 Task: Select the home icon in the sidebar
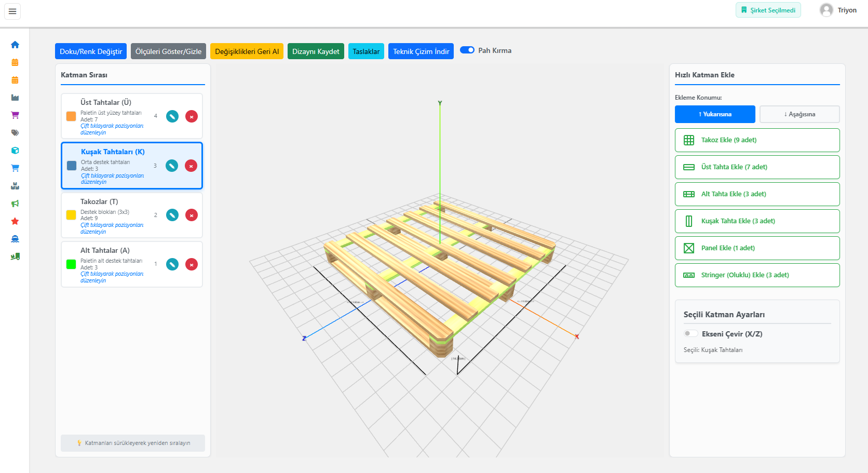point(15,45)
